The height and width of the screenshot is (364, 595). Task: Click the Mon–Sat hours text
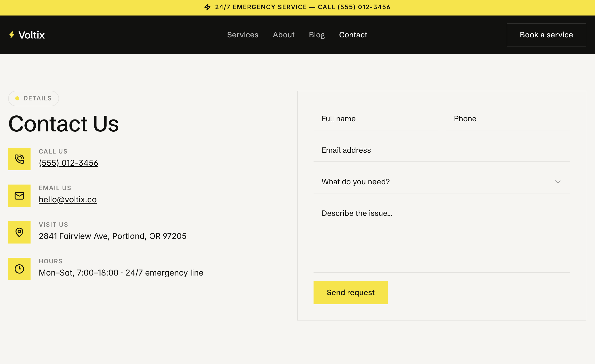(x=121, y=273)
